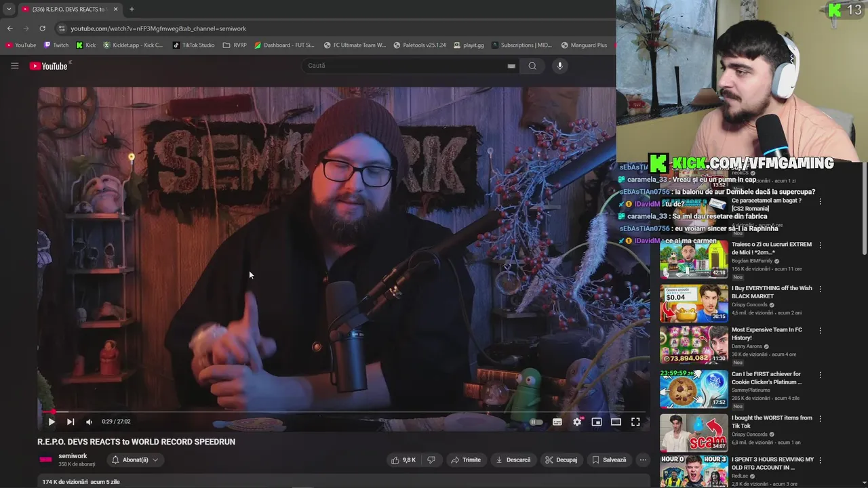Open options menu for WORST items Tik Tok video
868x488 pixels.
(x=820, y=418)
